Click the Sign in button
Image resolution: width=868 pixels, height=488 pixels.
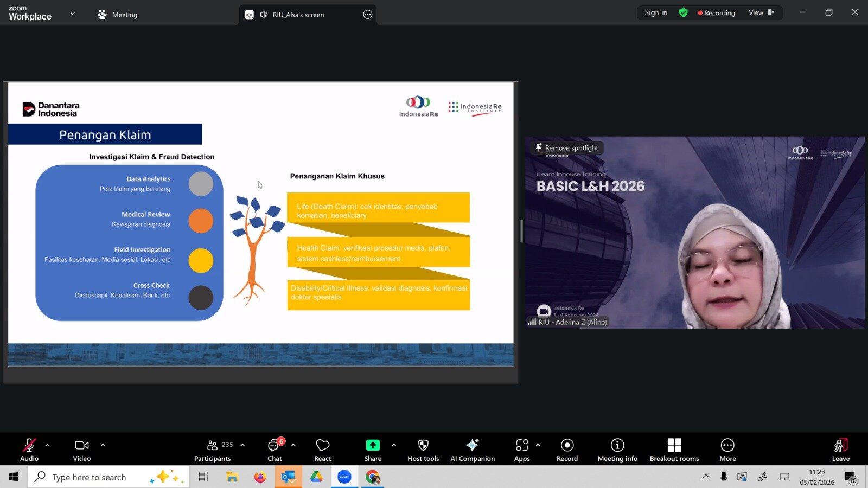656,12
